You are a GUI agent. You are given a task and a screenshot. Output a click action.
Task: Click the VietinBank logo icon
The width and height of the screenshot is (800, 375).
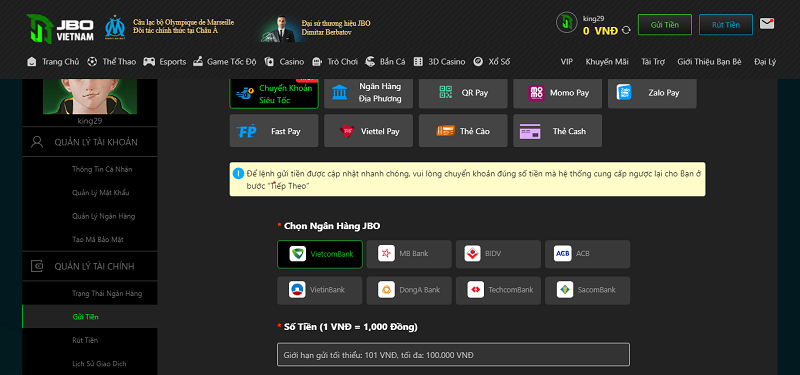(297, 290)
